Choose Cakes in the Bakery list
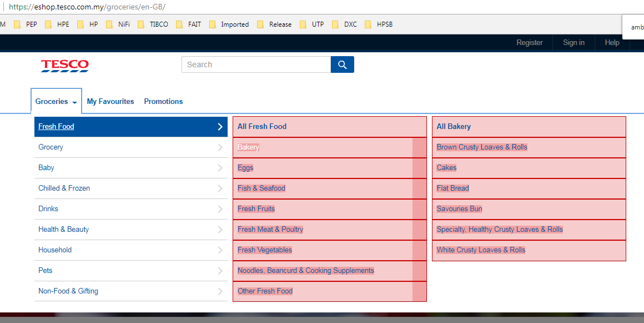This screenshot has height=323, width=644. [446, 168]
